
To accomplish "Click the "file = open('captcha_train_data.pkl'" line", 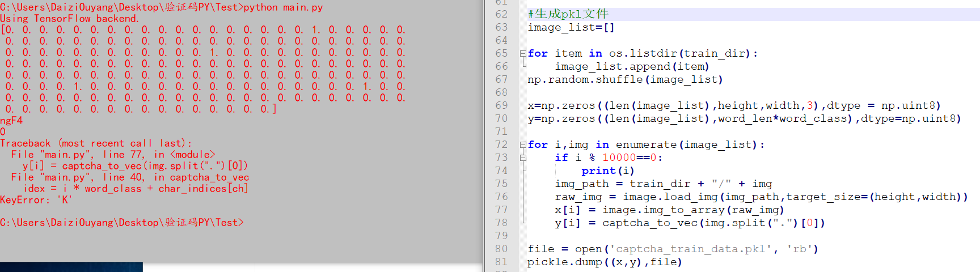I will click(x=673, y=249).
